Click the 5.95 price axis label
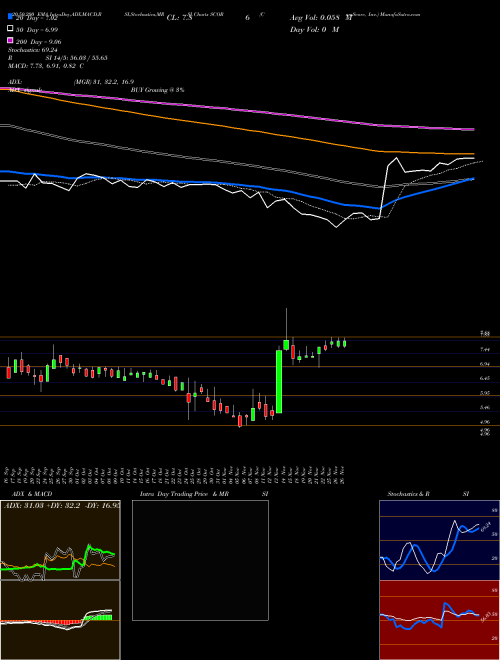 pyautogui.click(x=484, y=393)
